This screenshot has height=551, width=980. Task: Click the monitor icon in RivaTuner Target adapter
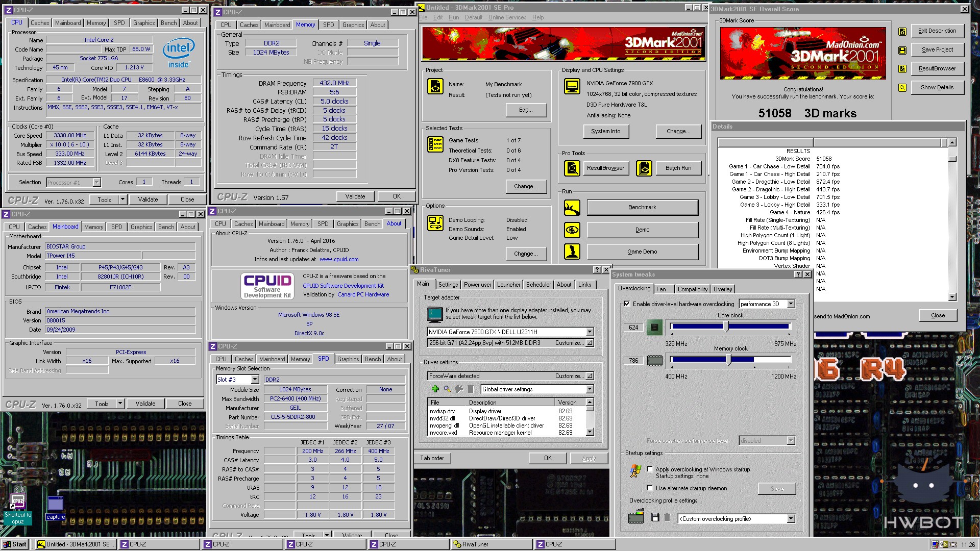tap(435, 314)
